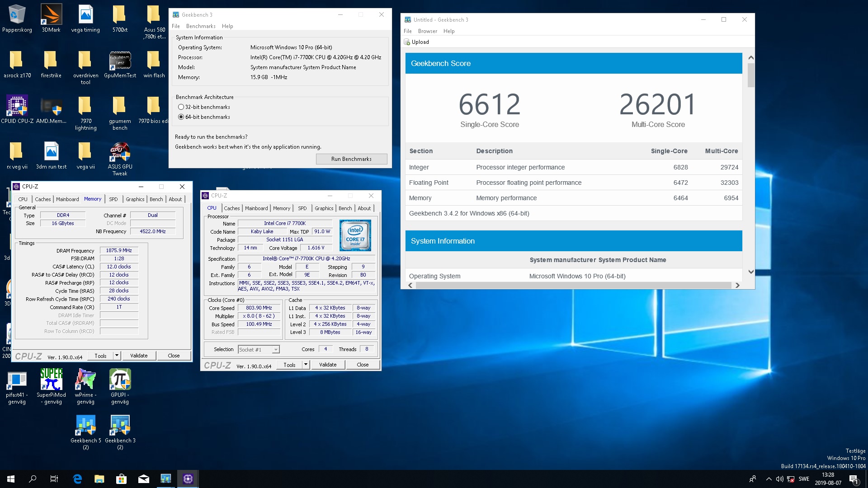The height and width of the screenshot is (488, 868).
Task: Click Close in the Memory CPU-Z window
Action: pyautogui.click(x=174, y=356)
